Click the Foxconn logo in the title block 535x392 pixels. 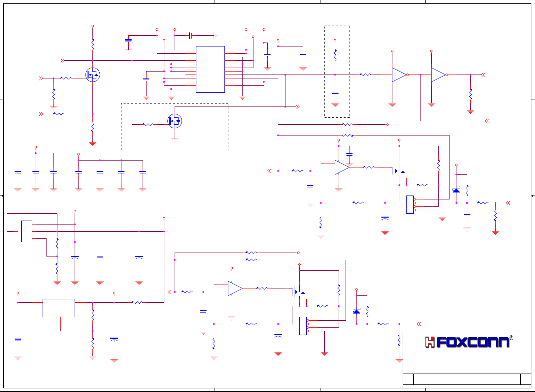click(467, 342)
